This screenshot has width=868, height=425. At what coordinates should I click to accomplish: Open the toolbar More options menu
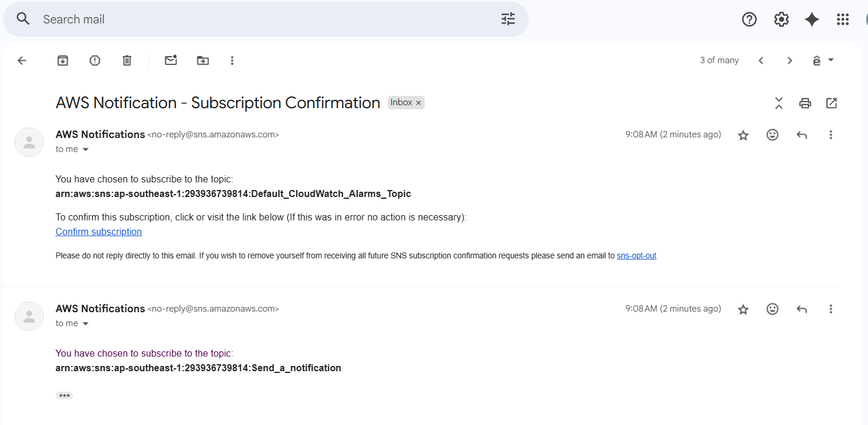click(x=232, y=60)
